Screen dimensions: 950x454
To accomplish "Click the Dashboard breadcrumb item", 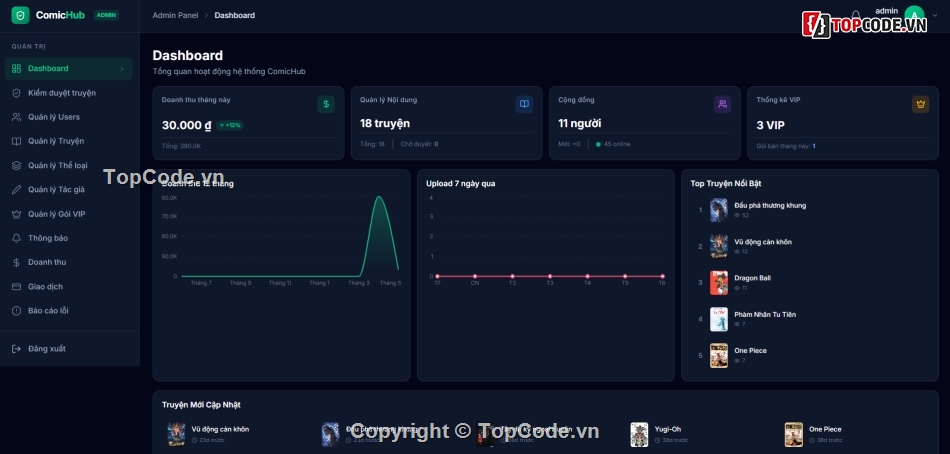I will 234,15.
